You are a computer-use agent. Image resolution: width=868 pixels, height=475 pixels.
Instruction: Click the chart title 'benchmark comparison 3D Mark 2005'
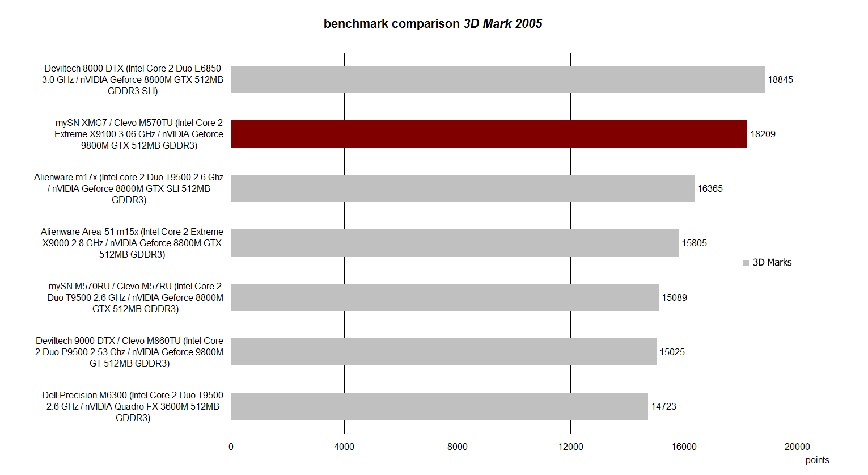coord(433,23)
